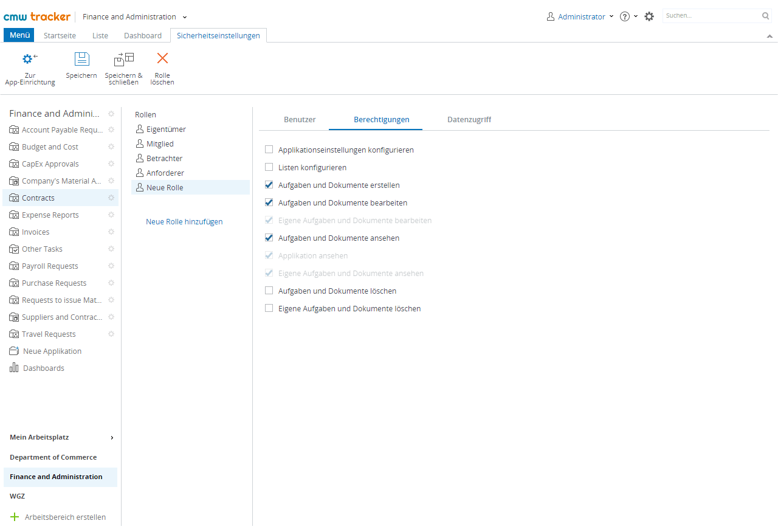Screen dimensions: 778x532
Task: Click the disabled Applikation ansehen checkbox
Action: click(x=269, y=255)
